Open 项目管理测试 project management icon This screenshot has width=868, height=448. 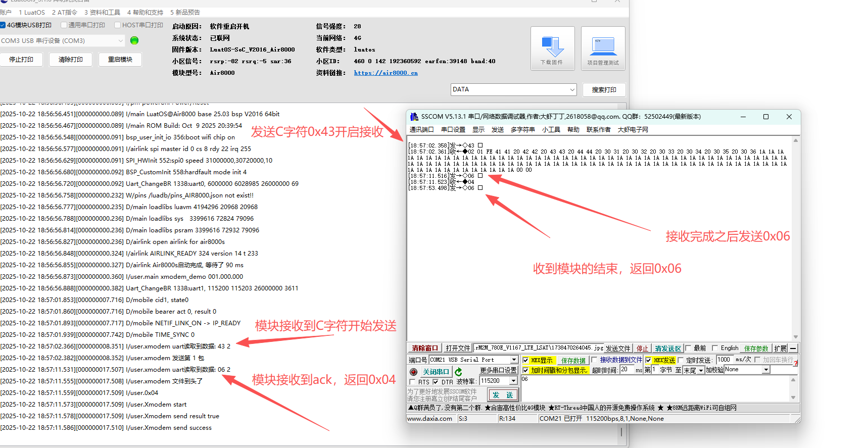[x=603, y=48]
